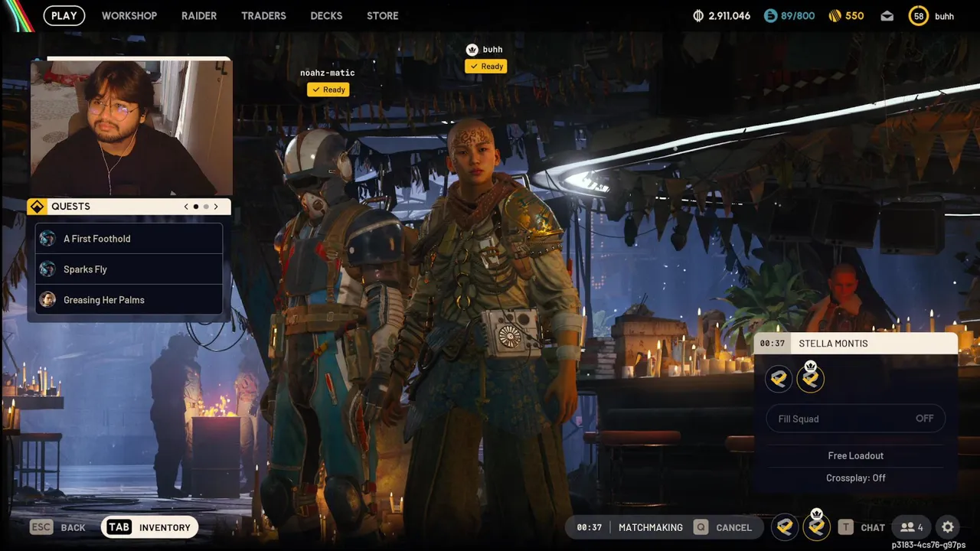
Task: Click the T key icon beside CHAT
Action: [x=845, y=527]
